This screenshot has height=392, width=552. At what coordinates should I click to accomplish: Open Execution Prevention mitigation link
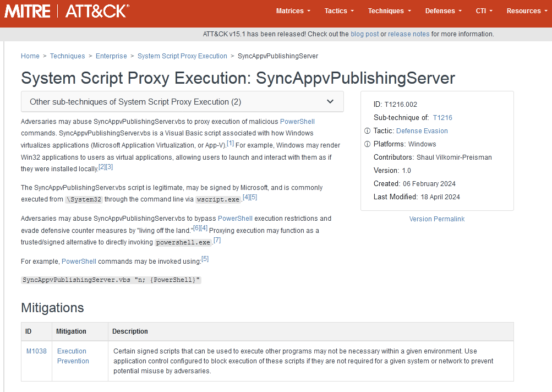(73, 356)
